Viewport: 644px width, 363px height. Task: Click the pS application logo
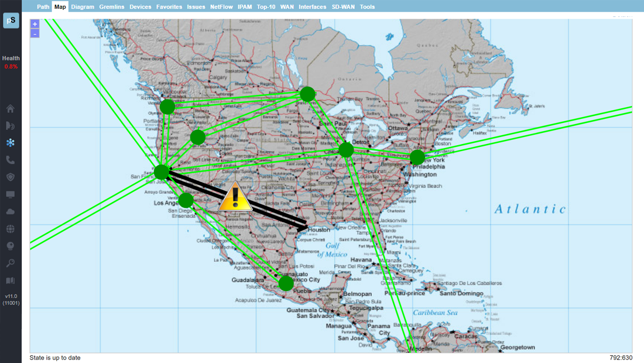pos(11,20)
